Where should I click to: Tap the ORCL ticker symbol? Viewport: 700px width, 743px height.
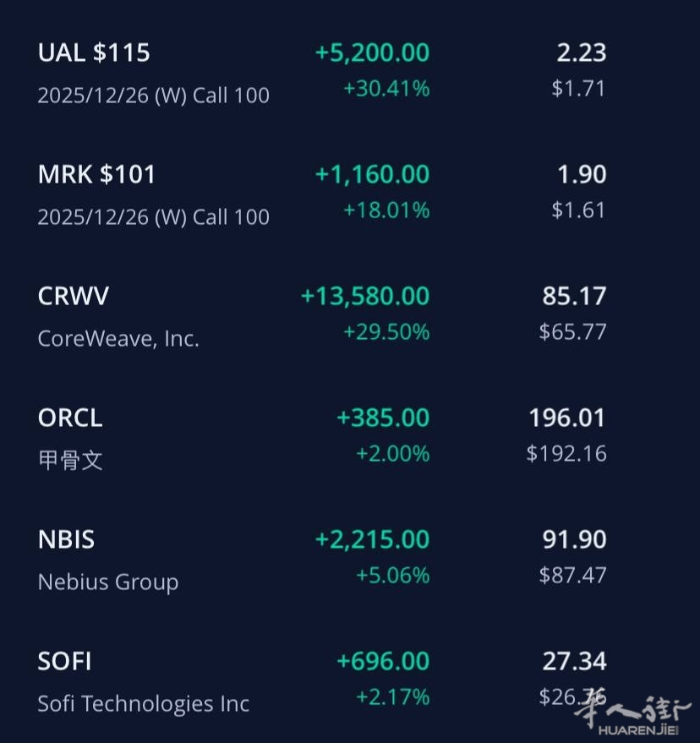tap(70, 418)
